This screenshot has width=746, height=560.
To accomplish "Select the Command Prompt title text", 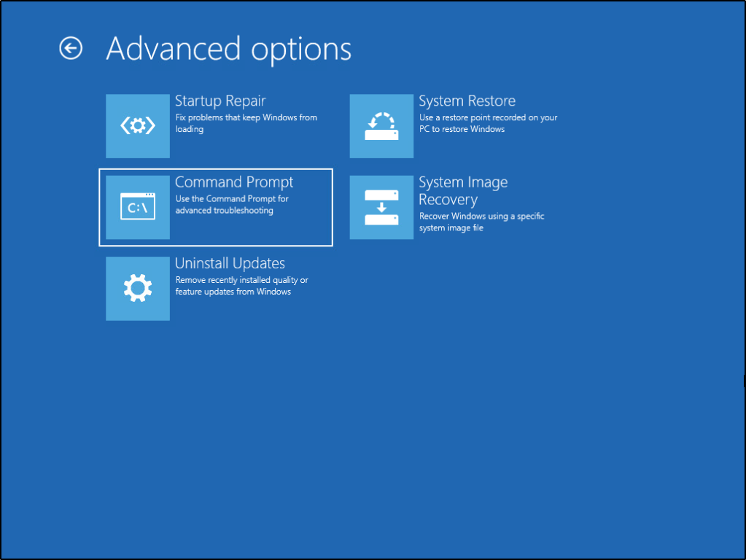I will coord(234,182).
